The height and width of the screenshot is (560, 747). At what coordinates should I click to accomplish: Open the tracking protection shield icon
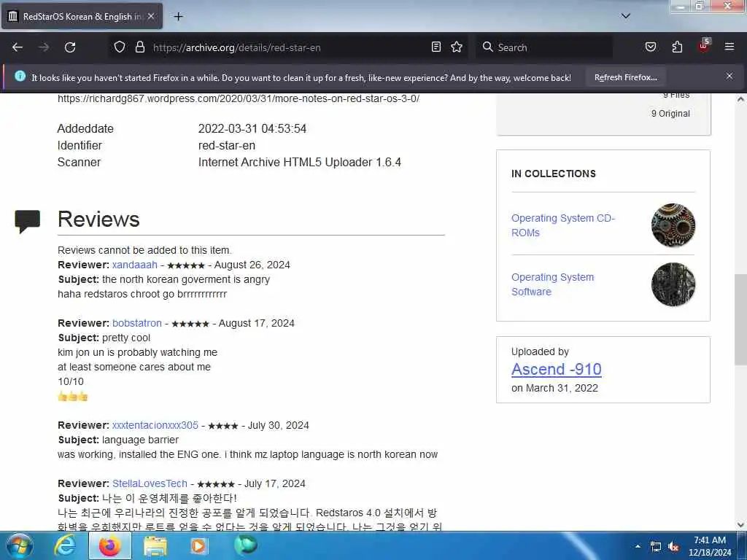coord(120,47)
